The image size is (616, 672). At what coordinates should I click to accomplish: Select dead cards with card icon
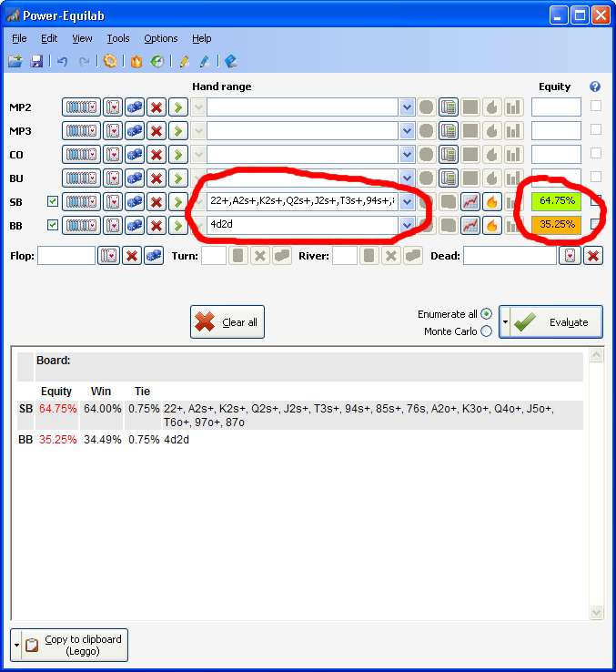(x=570, y=256)
